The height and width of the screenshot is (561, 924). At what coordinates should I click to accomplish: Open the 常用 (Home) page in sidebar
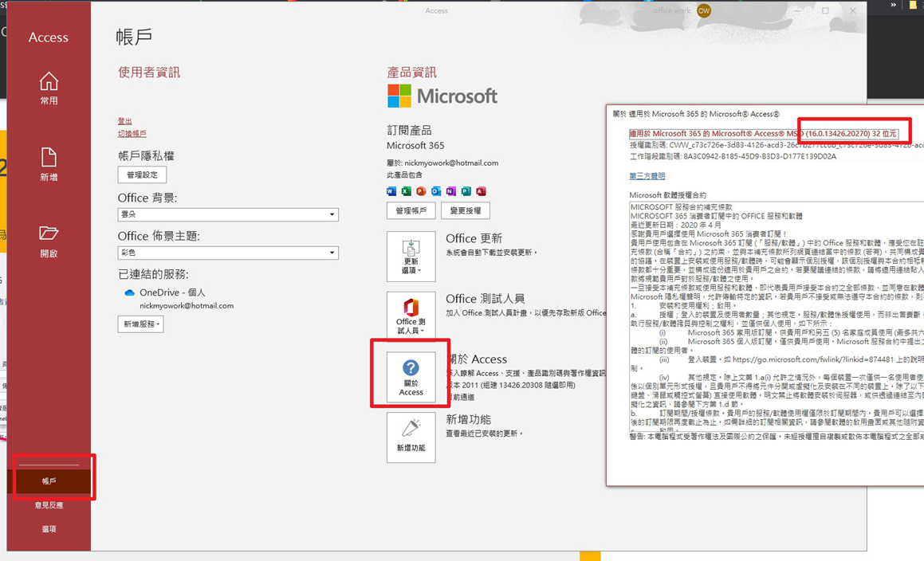point(49,88)
